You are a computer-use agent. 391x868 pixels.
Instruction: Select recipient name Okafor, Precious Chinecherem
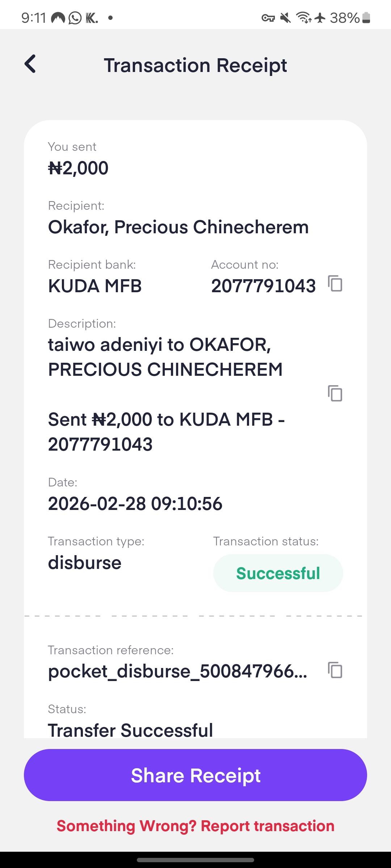point(178,227)
